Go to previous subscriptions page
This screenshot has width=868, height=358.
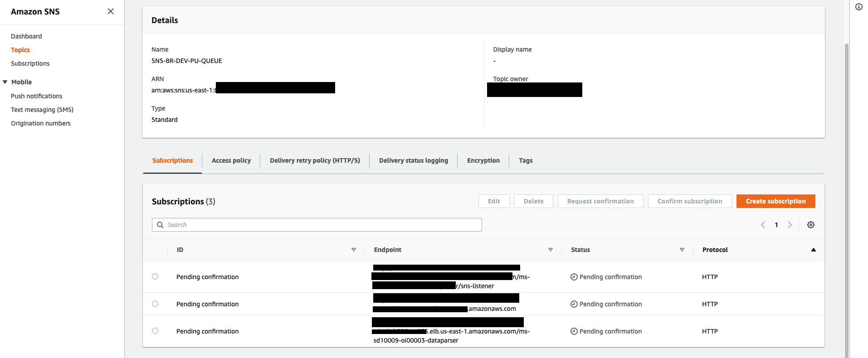pos(763,225)
